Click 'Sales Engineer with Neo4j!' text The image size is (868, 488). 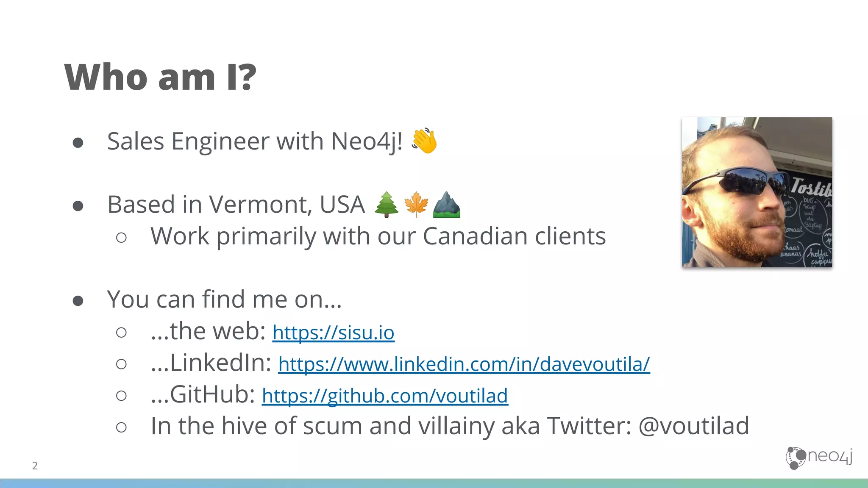pos(254,141)
